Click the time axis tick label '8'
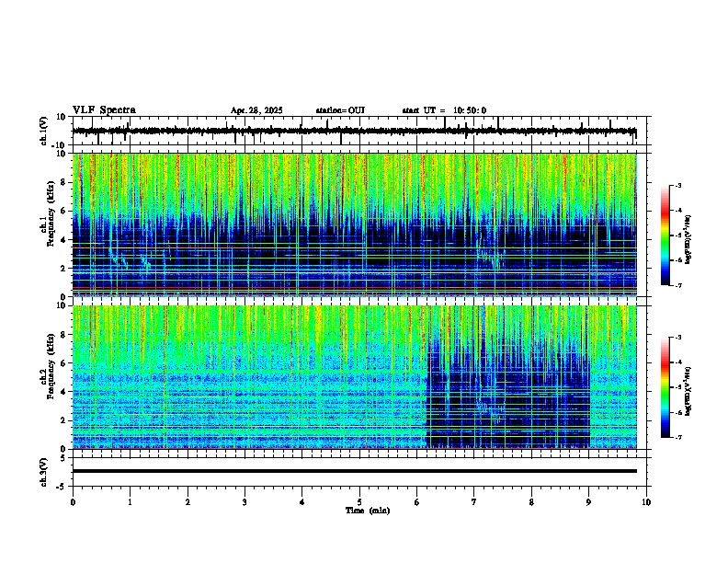Image resolution: width=728 pixels, height=563 pixels. click(x=531, y=502)
